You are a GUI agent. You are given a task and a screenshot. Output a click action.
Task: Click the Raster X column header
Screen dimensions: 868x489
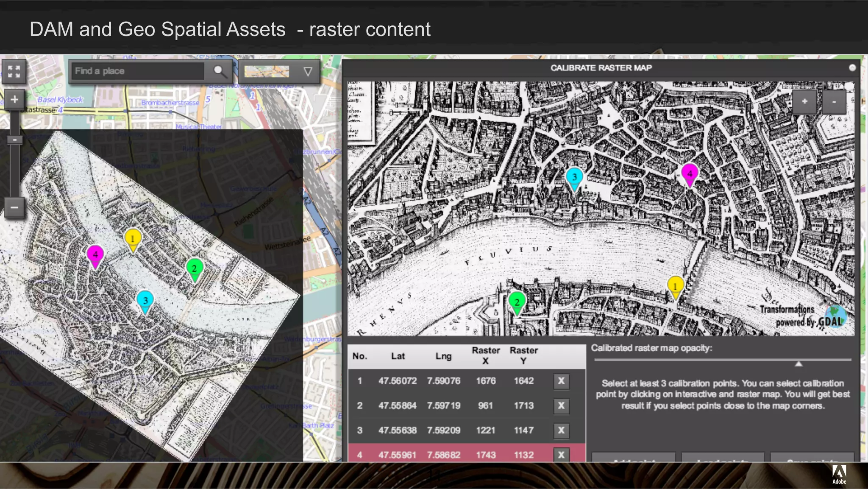pyautogui.click(x=486, y=355)
